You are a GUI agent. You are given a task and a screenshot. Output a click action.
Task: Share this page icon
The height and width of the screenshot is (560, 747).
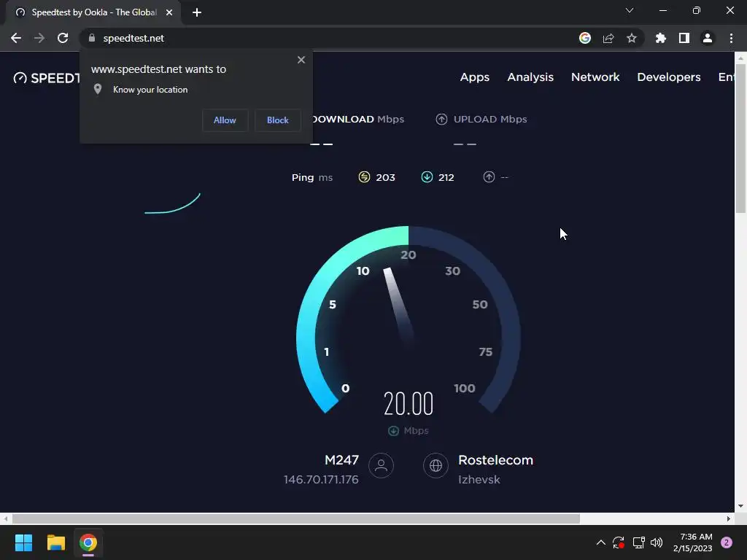point(608,38)
